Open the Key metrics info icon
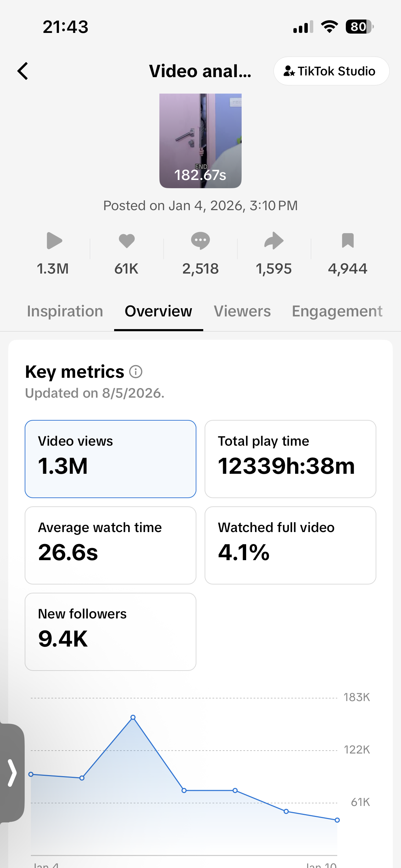 pos(136,372)
